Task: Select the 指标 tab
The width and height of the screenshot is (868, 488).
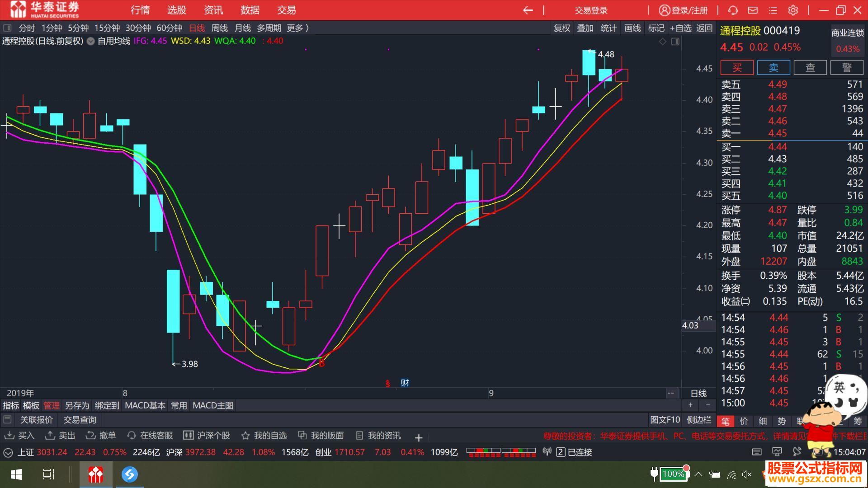Action: pyautogui.click(x=11, y=405)
